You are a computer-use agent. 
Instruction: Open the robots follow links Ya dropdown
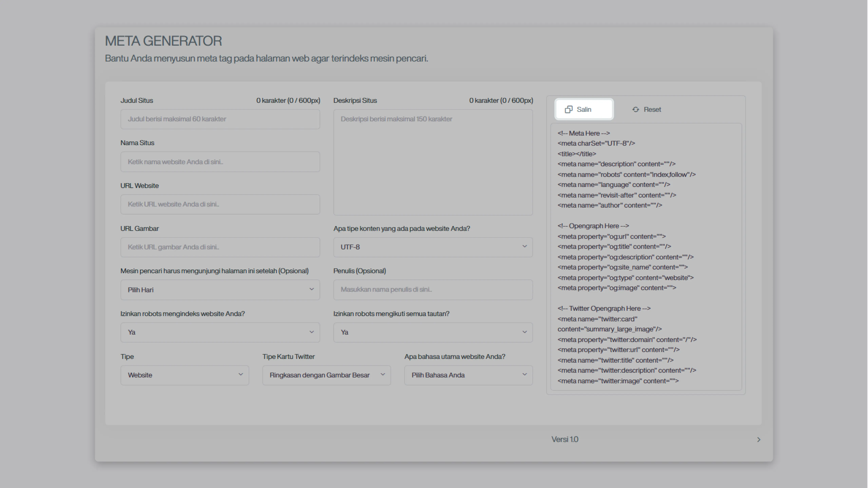433,332
